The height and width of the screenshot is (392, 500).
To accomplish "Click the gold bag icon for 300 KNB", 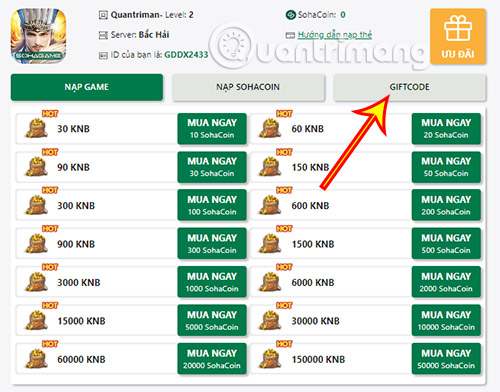I will point(37,205).
